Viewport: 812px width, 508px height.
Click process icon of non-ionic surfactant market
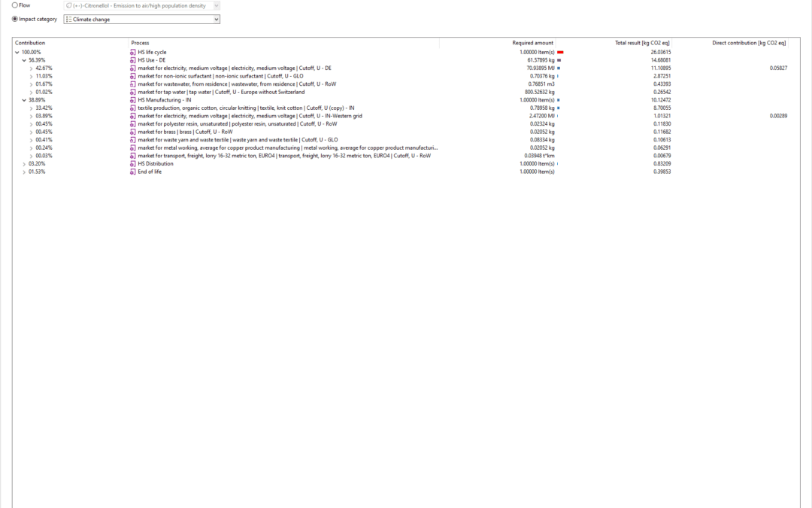(132, 76)
